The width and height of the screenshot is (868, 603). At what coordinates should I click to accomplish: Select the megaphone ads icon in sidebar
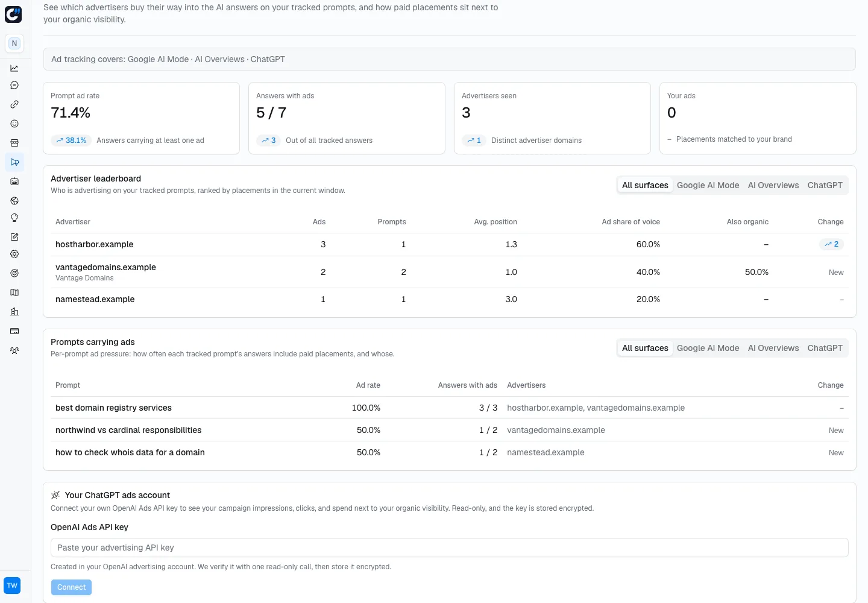pyautogui.click(x=14, y=162)
